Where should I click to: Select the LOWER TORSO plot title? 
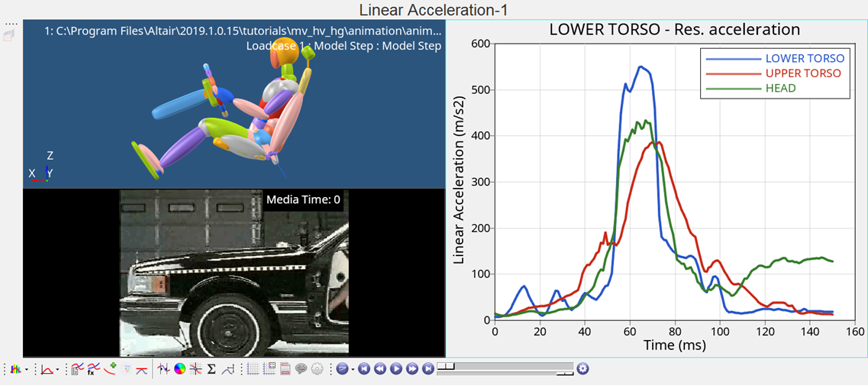click(x=674, y=30)
